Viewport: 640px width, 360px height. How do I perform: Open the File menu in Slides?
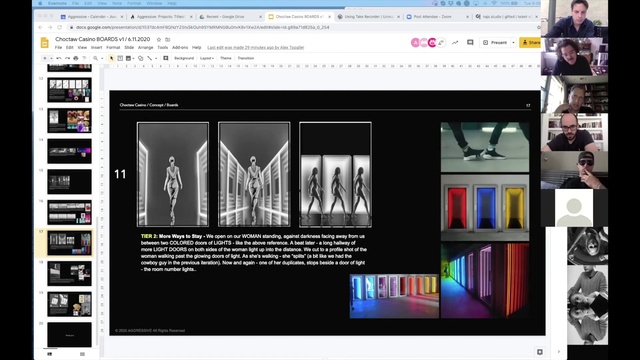pyautogui.click(x=58, y=48)
